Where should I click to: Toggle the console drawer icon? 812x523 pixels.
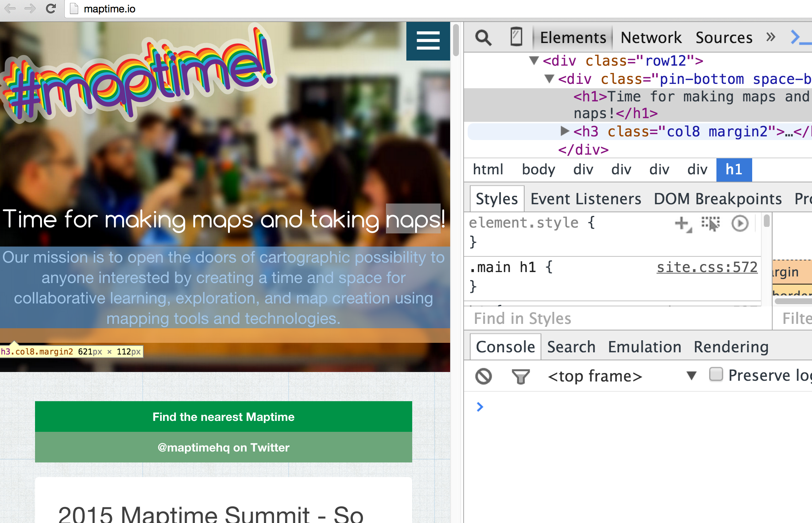(x=801, y=38)
